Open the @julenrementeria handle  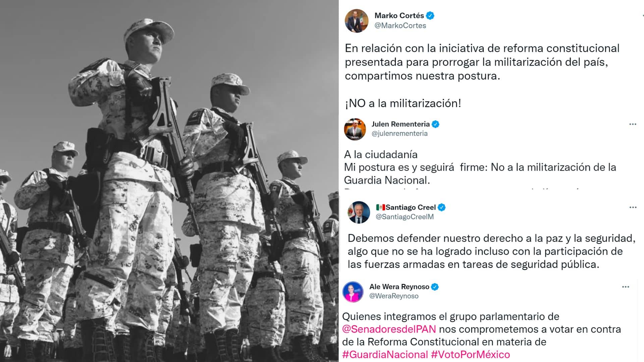[x=399, y=133]
